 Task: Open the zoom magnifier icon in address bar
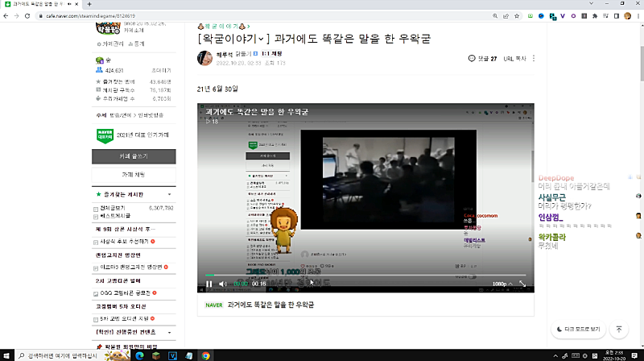tap(495, 16)
